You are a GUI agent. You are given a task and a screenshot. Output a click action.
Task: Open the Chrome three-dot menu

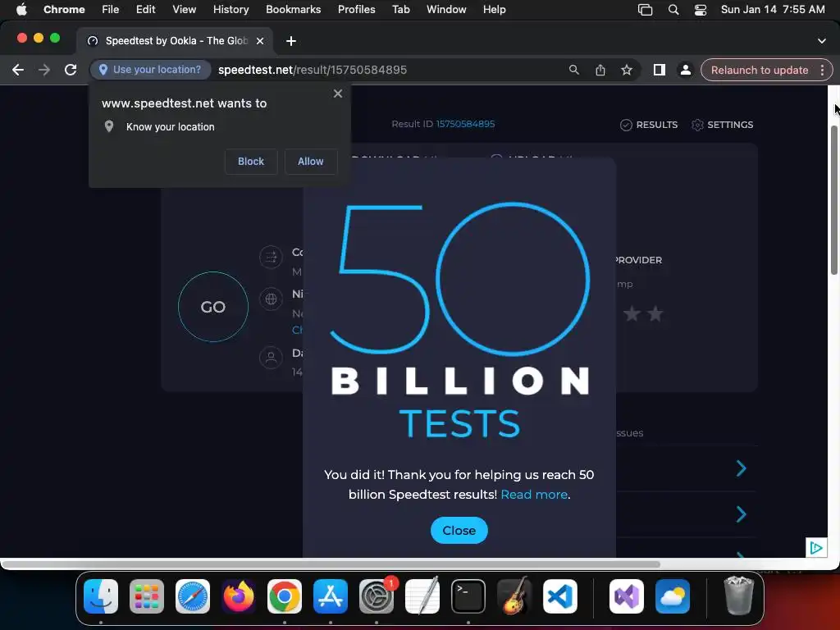click(x=822, y=70)
